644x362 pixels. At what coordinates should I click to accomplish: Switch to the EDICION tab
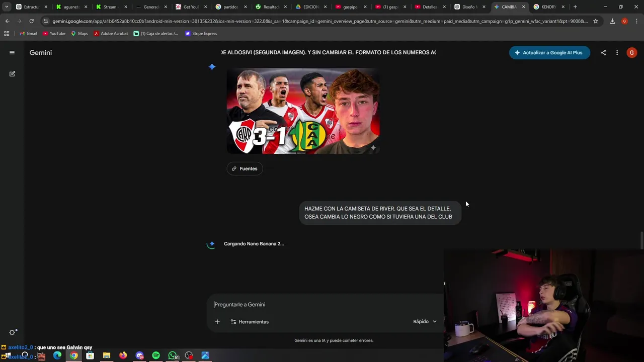coord(310,7)
